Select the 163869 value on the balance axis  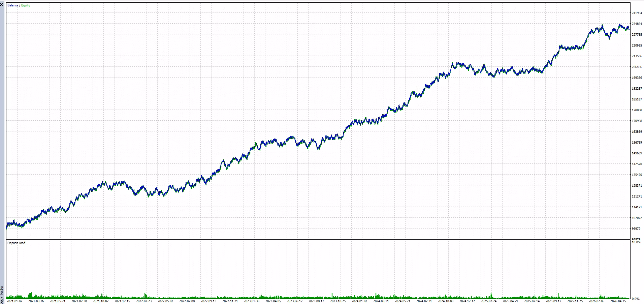pos(637,132)
